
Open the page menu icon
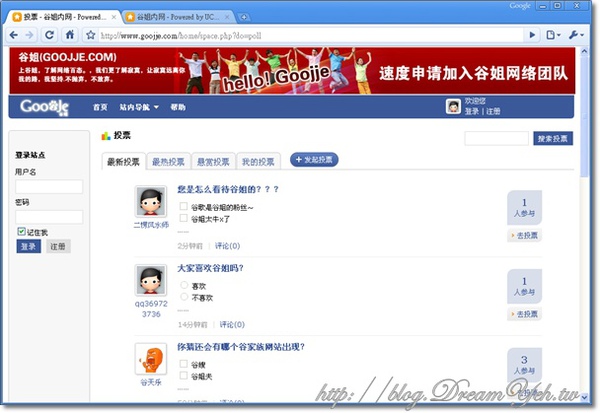(553, 35)
